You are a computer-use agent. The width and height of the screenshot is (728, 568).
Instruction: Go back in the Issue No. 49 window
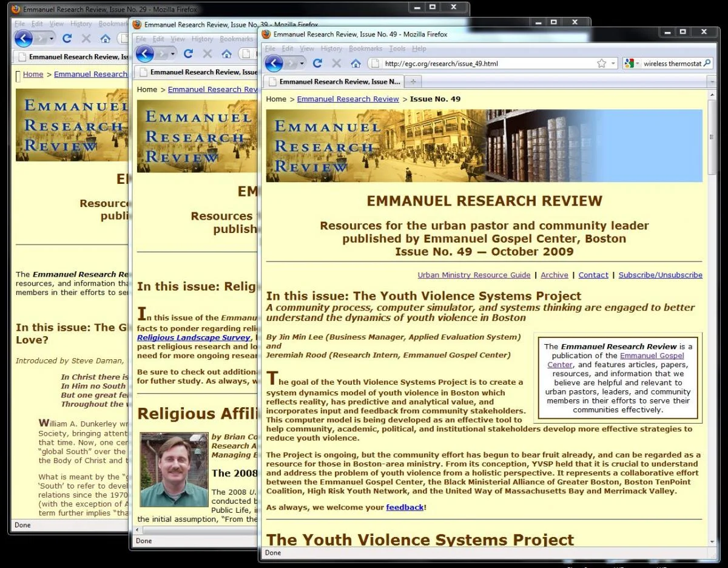click(274, 63)
